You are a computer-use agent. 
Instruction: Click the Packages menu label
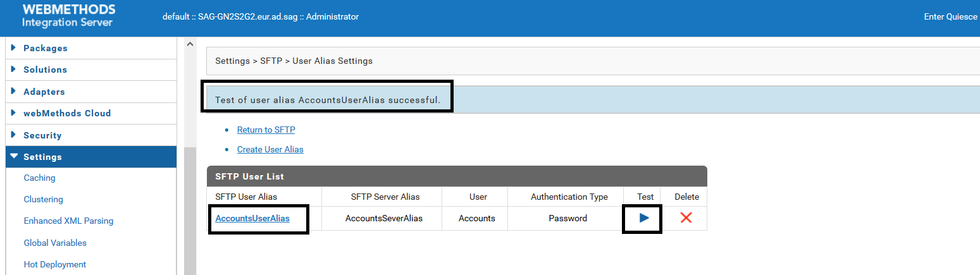click(x=46, y=48)
